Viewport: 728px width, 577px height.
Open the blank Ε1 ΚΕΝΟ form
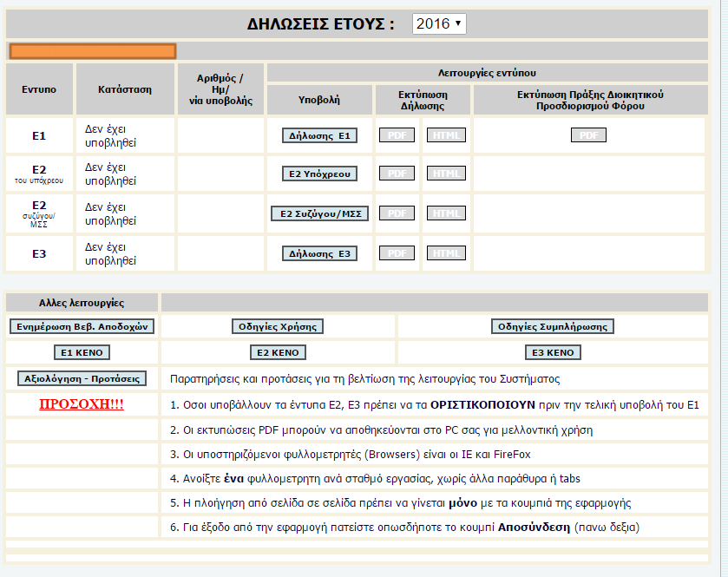(82, 353)
